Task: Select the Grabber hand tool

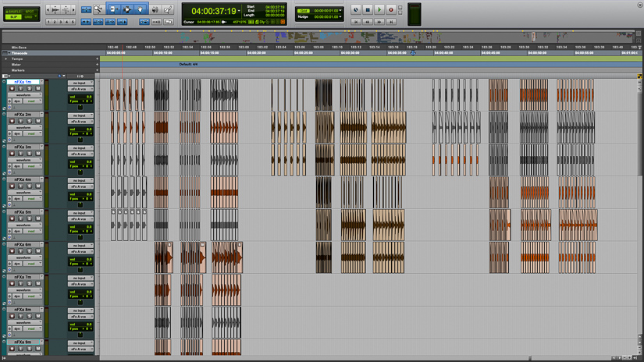Action: [141, 9]
